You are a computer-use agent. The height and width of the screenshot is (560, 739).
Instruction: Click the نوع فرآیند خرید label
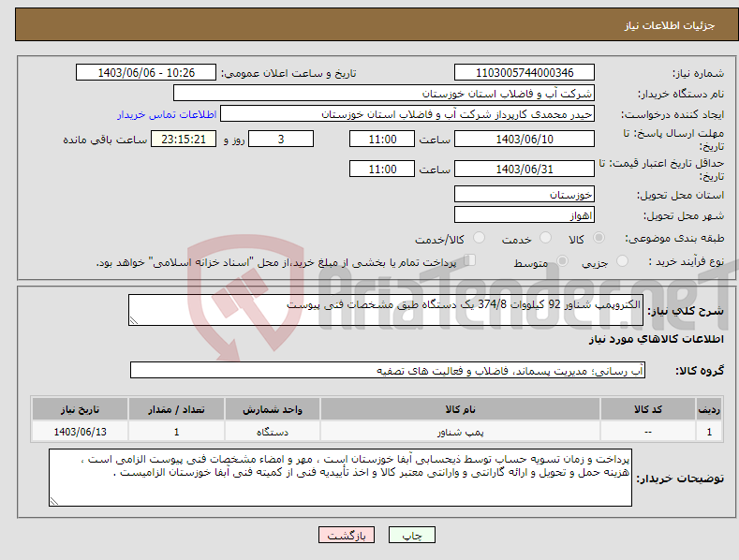[x=687, y=261]
